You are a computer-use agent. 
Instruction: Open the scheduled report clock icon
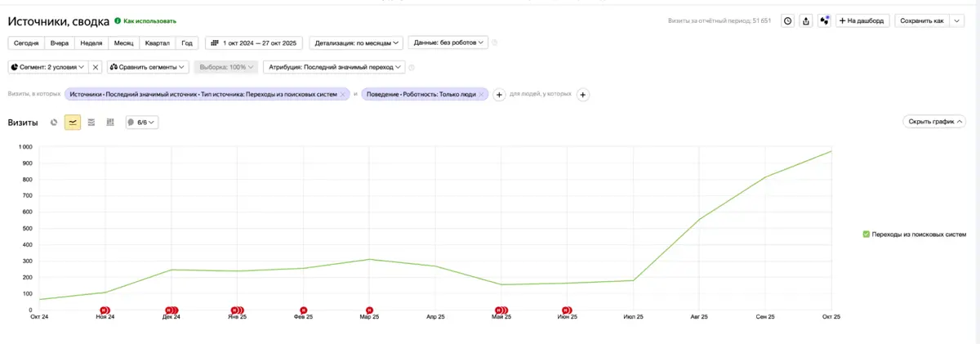point(787,21)
